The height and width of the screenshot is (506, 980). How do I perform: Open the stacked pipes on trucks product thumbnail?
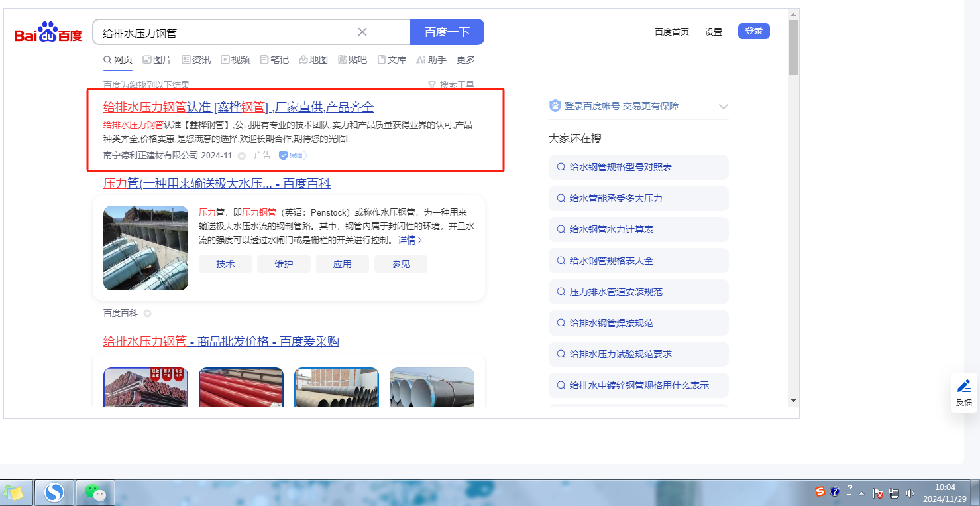point(146,387)
